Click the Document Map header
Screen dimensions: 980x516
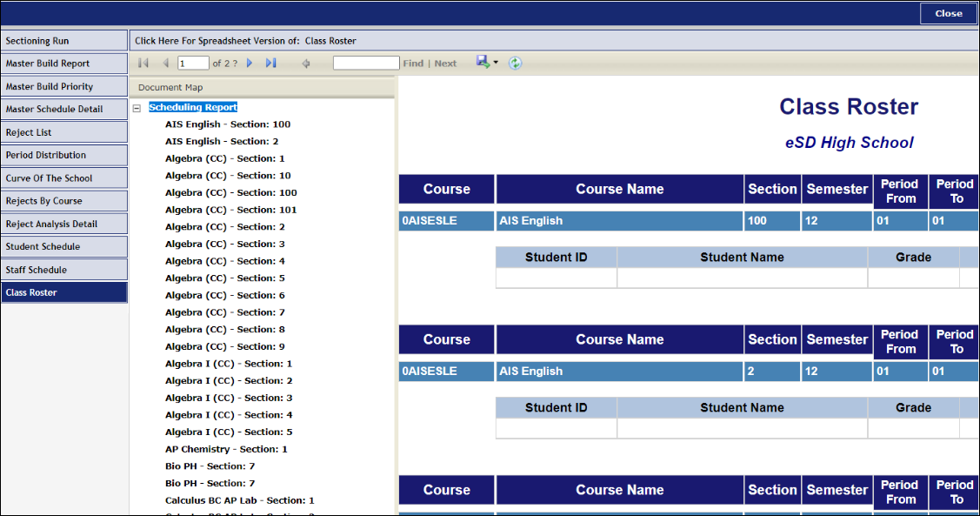pos(170,88)
